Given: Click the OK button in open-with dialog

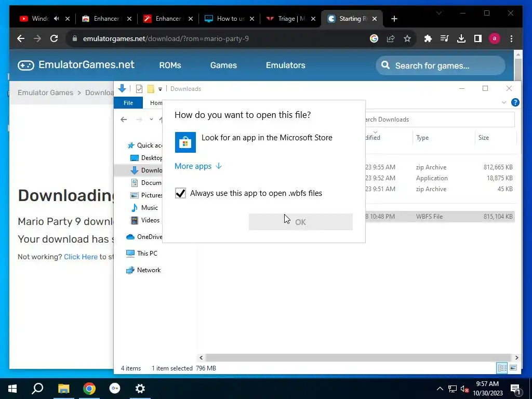Looking at the screenshot, I should 301,222.
